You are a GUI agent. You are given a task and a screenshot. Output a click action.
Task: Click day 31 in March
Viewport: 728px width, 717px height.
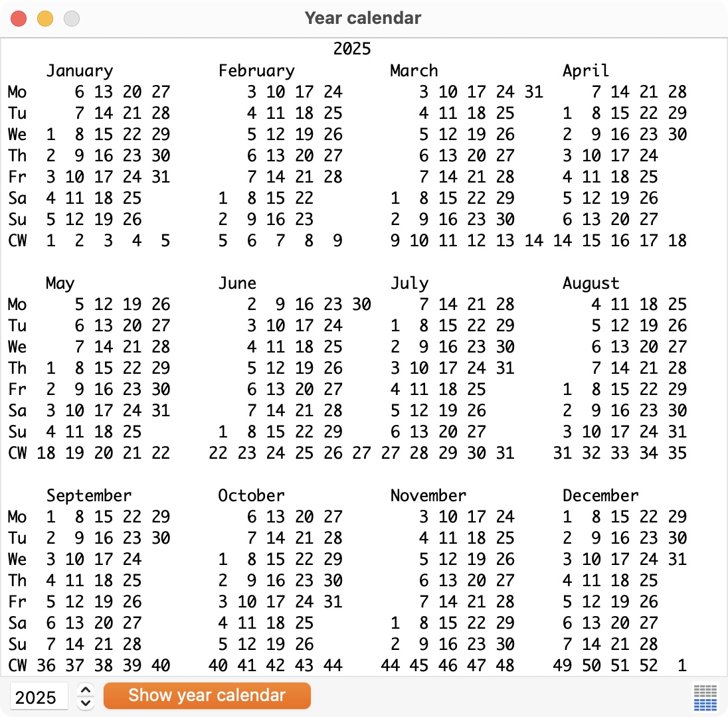[x=533, y=92]
